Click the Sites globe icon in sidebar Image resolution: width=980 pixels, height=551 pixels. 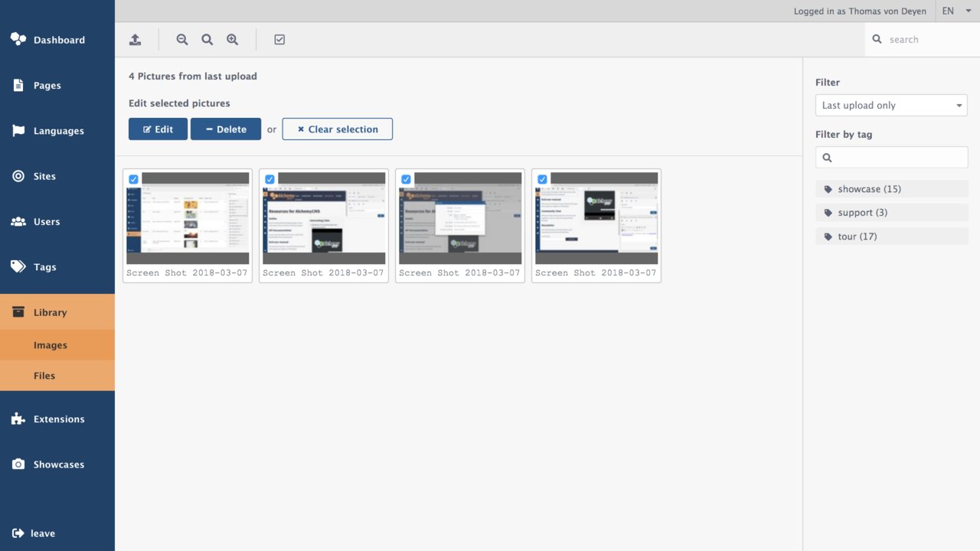pyautogui.click(x=18, y=176)
